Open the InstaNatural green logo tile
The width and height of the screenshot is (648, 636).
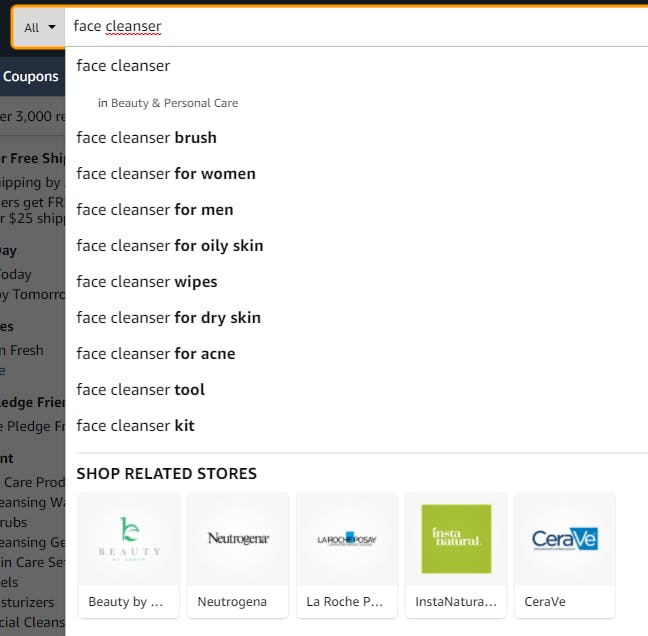(456, 538)
